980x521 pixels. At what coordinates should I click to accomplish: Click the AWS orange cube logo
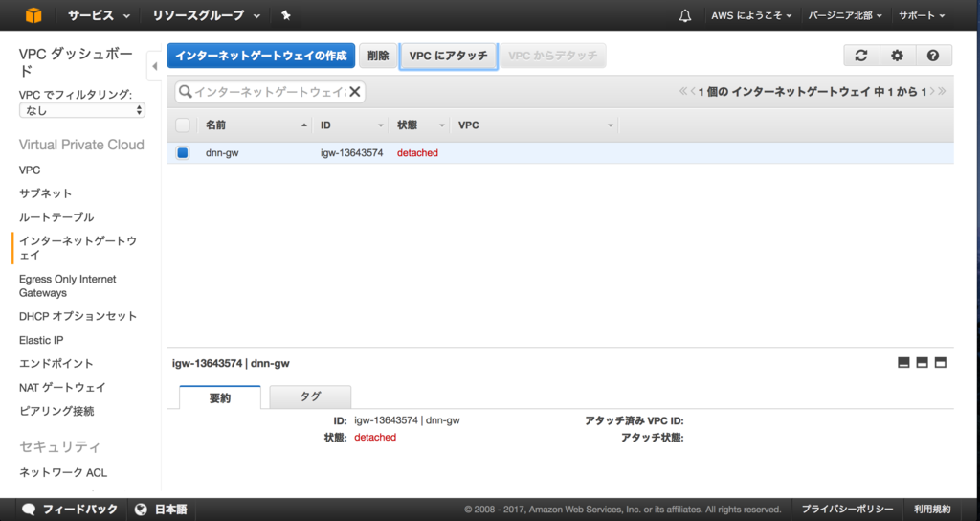coord(33,15)
